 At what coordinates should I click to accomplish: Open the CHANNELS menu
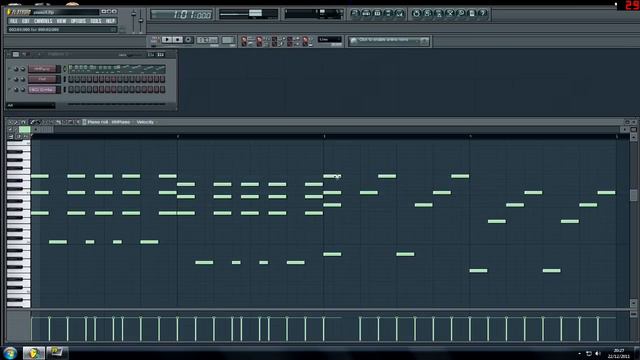[43, 21]
